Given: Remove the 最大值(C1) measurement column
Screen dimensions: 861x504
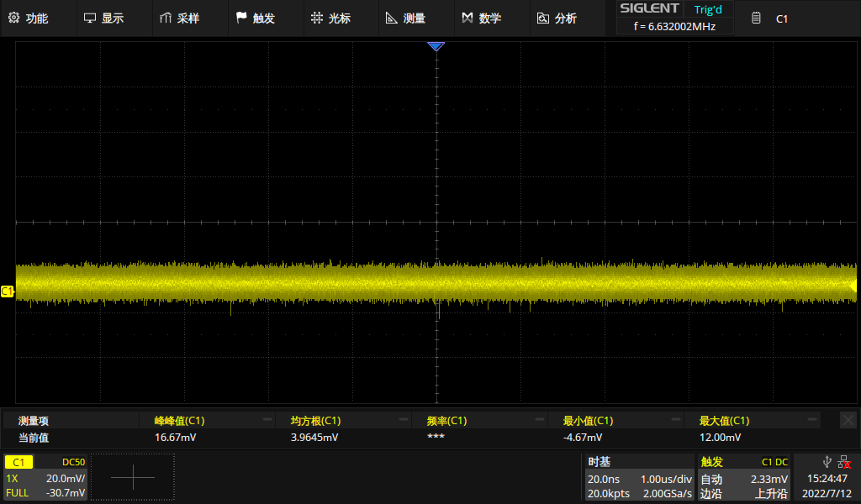Looking at the screenshot, I should point(812,419).
